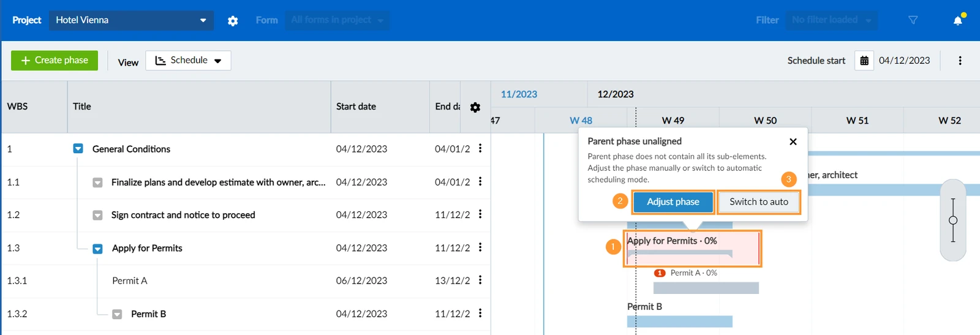Click start date 06/12/2023 of Permit A
Screen dimensions: 980x335
361,280
